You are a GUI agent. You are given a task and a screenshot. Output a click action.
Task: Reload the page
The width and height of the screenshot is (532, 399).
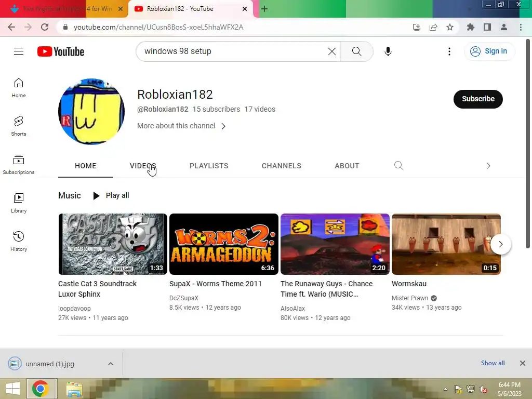45,27
